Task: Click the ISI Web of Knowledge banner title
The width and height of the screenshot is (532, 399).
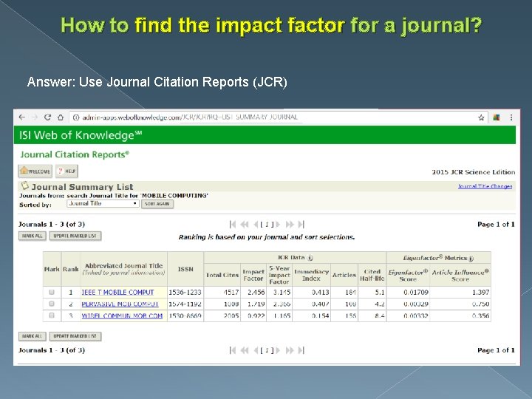Action: [x=81, y=135]
